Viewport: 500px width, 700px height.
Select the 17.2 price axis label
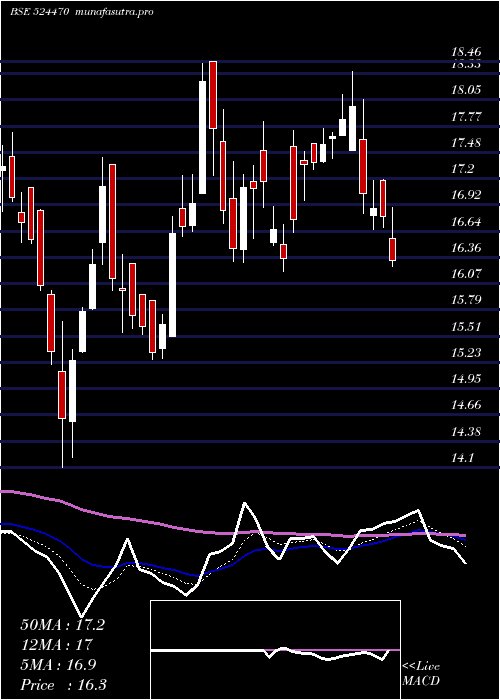point(463,169)
